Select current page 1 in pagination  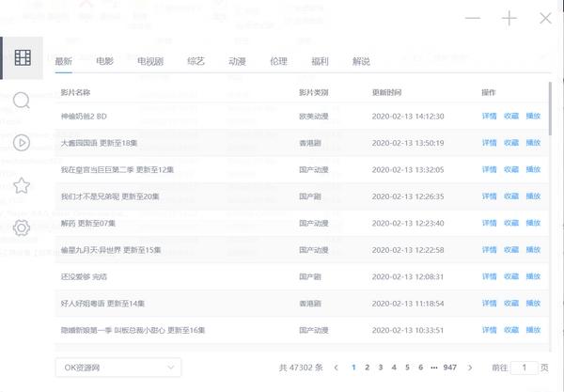(x=353, y=368)
